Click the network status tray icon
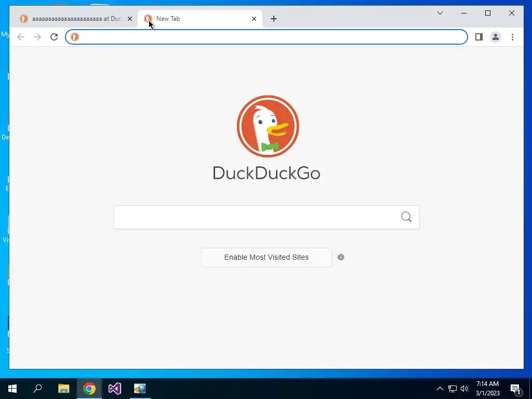The image size is (532, 399). pyautogui.click(x=453, y=389)
